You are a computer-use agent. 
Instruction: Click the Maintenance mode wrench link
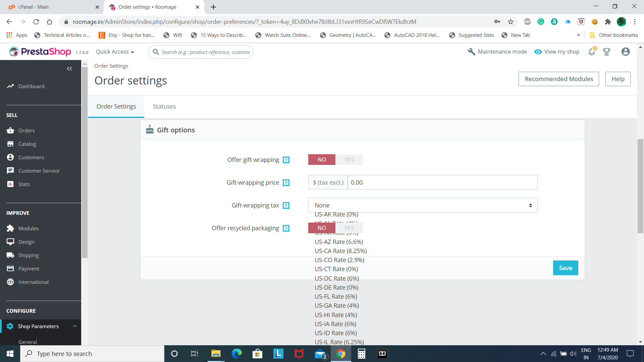tap(497, 52)
